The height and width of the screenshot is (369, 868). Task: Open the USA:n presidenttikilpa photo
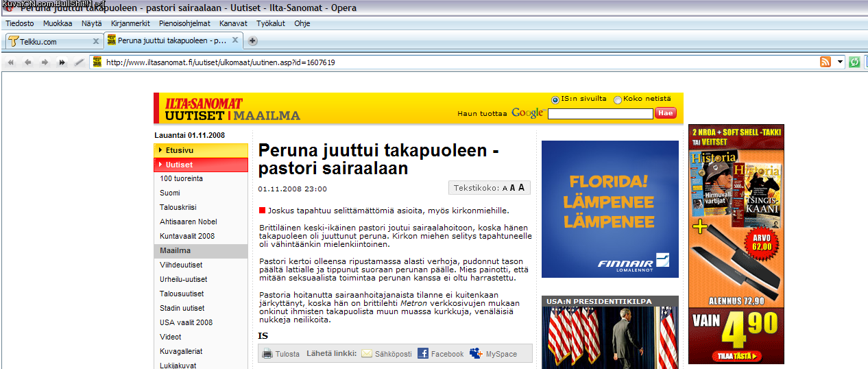610,337
